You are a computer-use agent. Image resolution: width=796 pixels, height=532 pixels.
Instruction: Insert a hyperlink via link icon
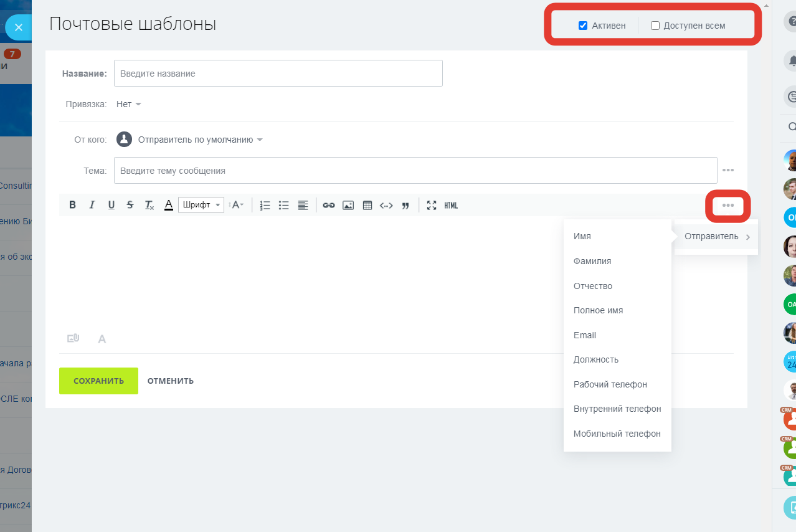click(328, 205)
